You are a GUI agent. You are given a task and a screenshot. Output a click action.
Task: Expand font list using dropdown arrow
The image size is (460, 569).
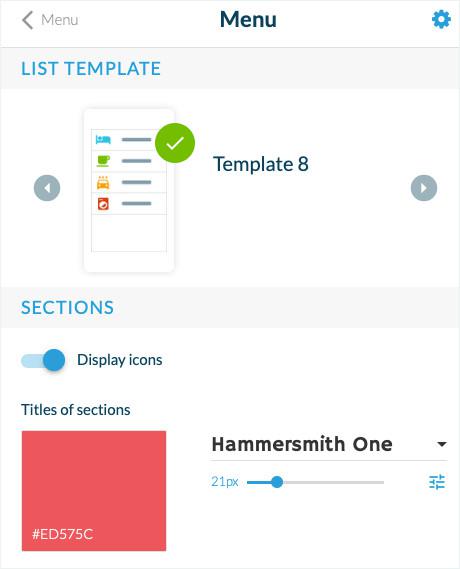click(x=441, y=444)
